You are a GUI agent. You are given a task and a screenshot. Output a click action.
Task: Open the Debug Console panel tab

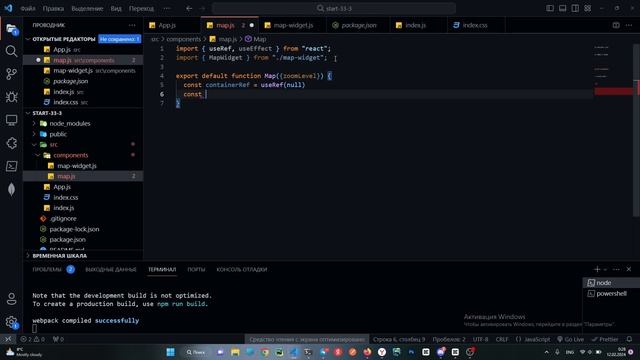pyautogui.click(x=242, y=269)
